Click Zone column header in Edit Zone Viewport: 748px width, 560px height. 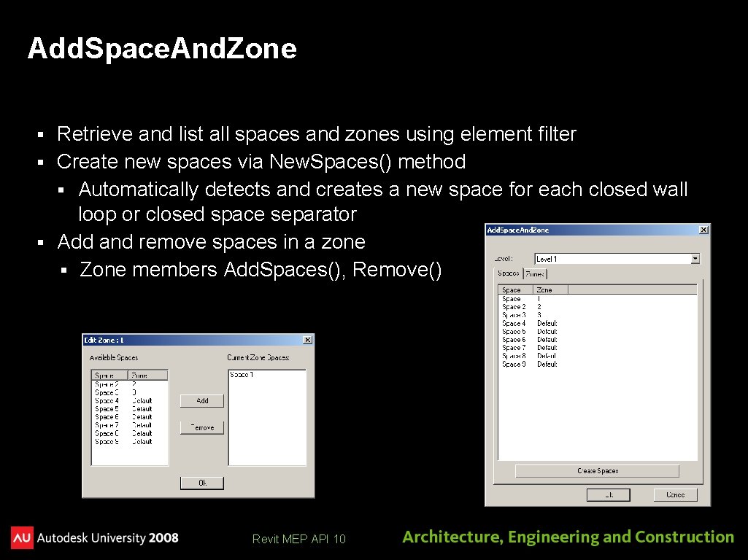coord(148,376)
